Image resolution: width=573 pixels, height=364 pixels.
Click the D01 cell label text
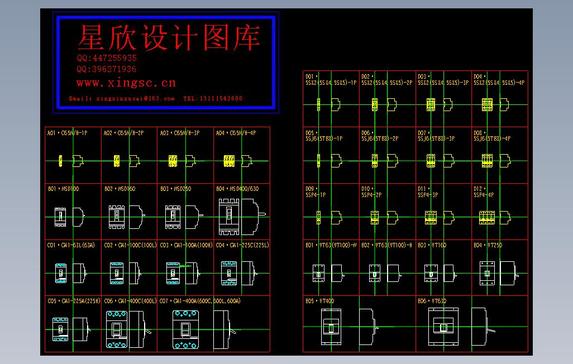[x=331, y=80]
